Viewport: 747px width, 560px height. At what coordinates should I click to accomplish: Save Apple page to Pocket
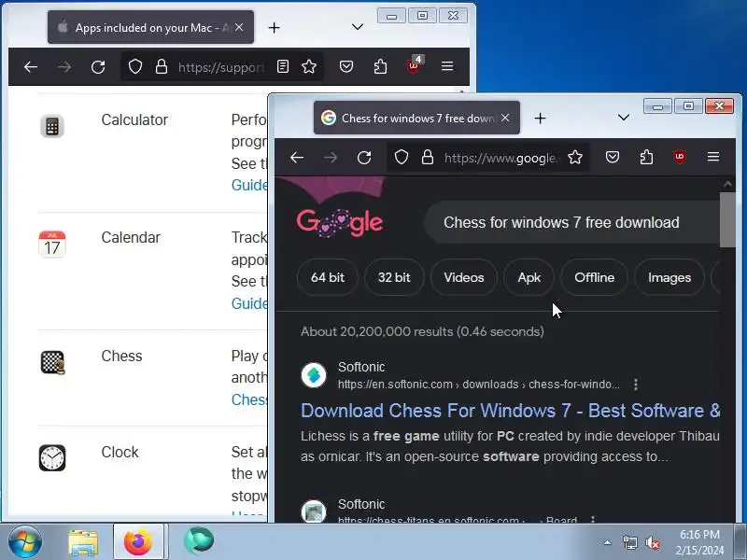click(x=346, y=66)
